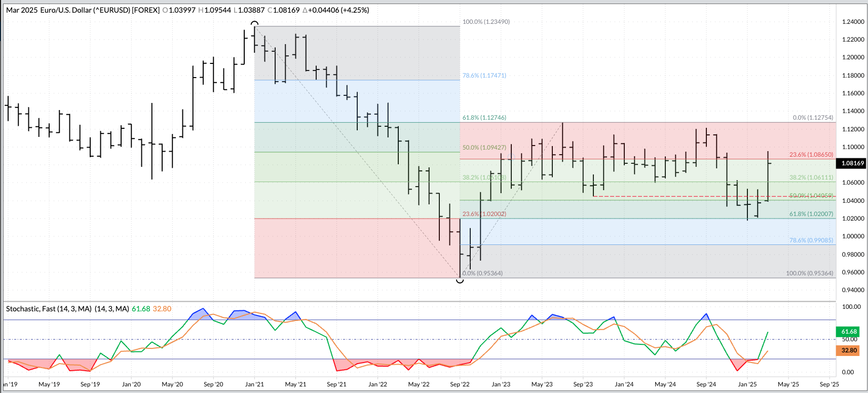
Task: Click the 23.6% (1.02002) Fibonacci label
Action: (484, 214)
